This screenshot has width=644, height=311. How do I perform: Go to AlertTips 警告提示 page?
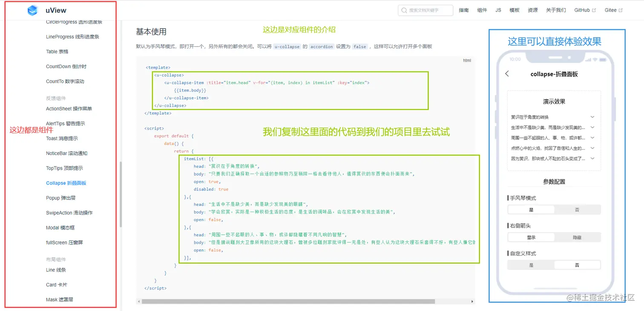[x=66, y=124]
